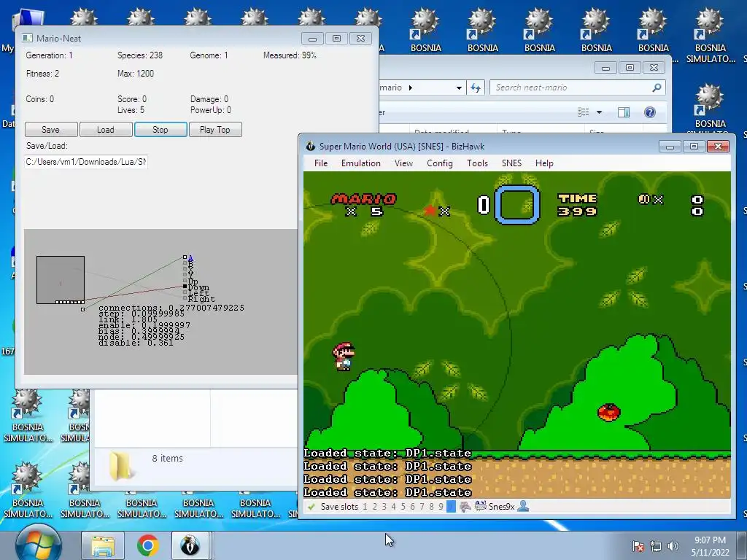Viewport: 747px width, 560px height.
Task: Open the Tools menu in BizHawk
Action: pyautogui.click(x=477, y=163)
